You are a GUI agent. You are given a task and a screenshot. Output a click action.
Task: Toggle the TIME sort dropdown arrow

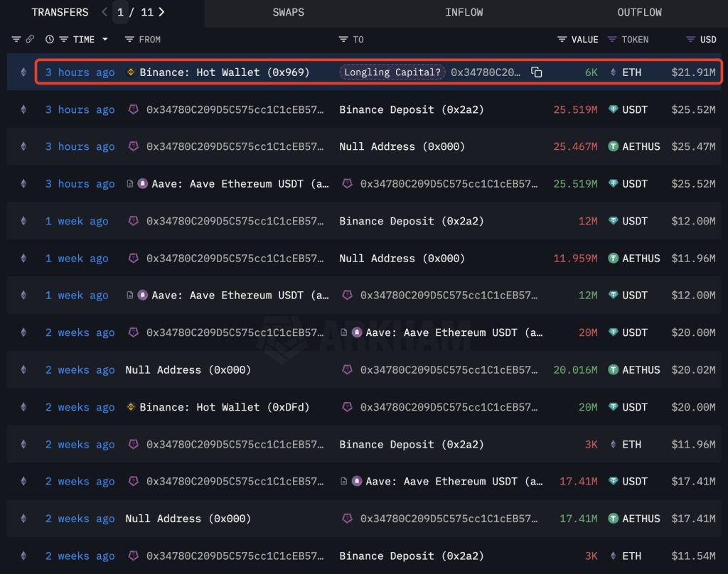click(105, 40)
